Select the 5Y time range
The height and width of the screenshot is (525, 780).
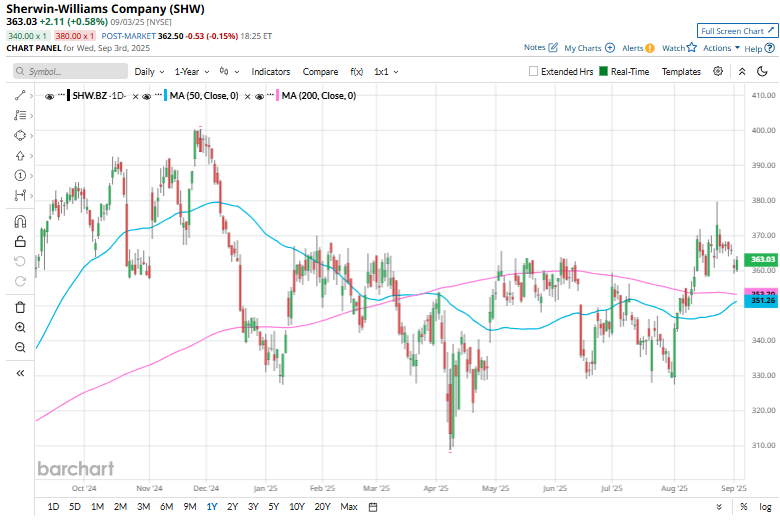[x=274, y=507]
